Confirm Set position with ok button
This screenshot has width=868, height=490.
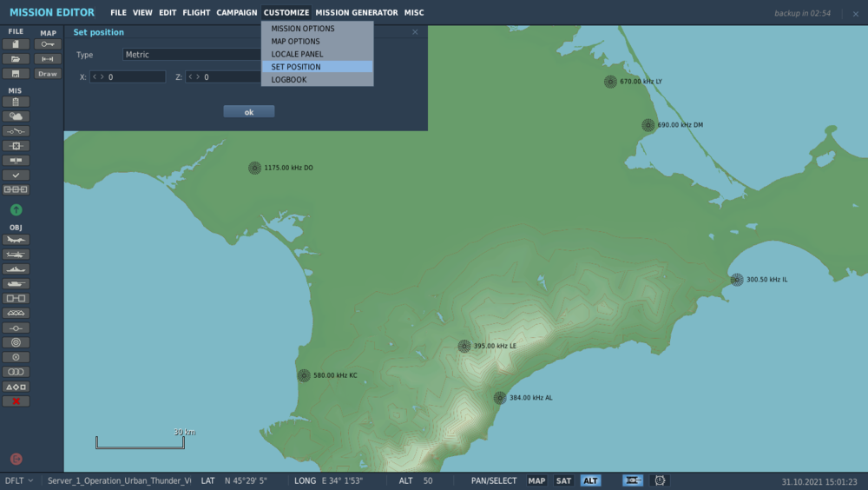click(x=249, y=112)
